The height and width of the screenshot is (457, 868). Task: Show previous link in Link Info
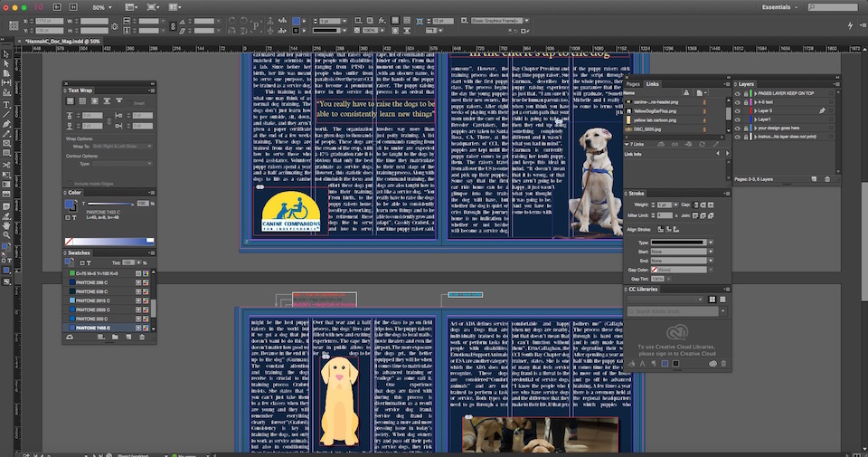coord(718,154)
